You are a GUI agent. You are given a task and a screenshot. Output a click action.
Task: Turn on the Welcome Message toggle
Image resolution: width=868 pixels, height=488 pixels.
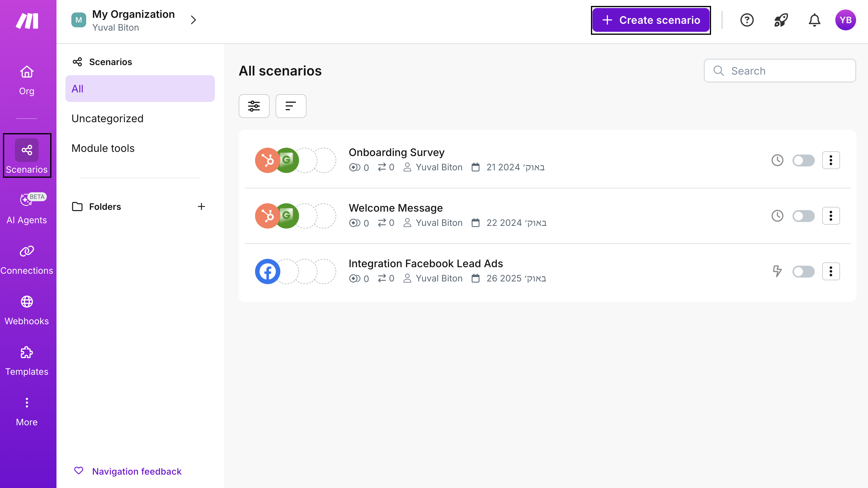point(803,216)
